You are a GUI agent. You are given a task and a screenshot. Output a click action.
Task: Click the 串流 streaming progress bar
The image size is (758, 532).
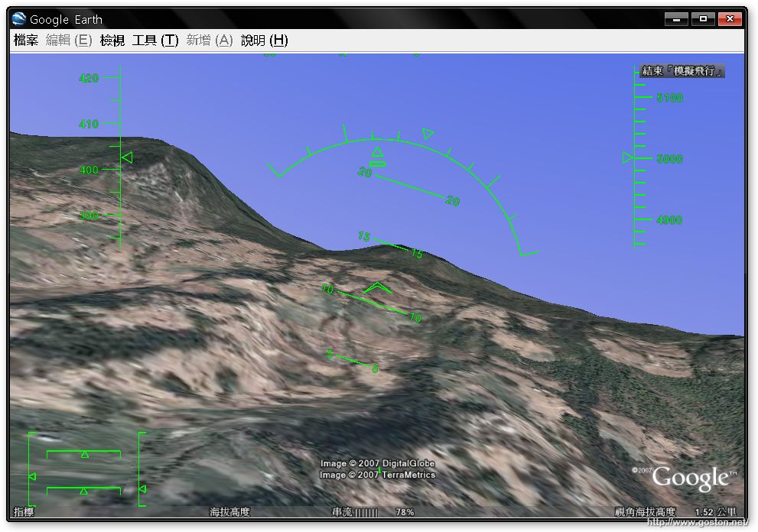coord(367,512)
